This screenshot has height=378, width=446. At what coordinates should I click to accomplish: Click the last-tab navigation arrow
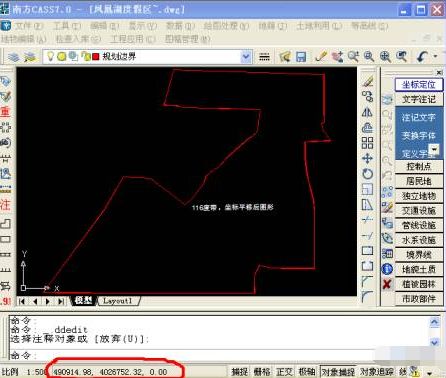(61, 301)
